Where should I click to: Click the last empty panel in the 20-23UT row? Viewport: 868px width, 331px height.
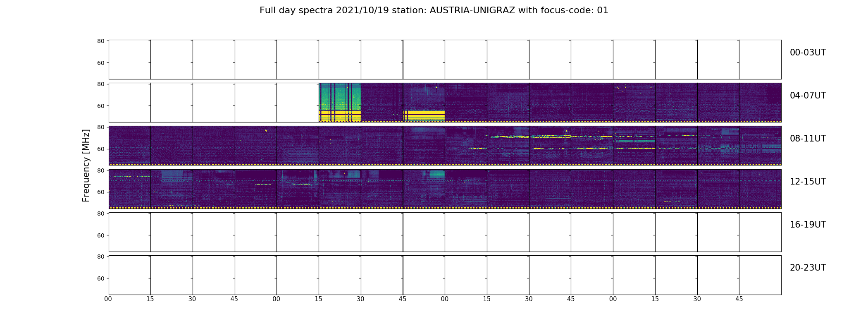coord(760,275)
